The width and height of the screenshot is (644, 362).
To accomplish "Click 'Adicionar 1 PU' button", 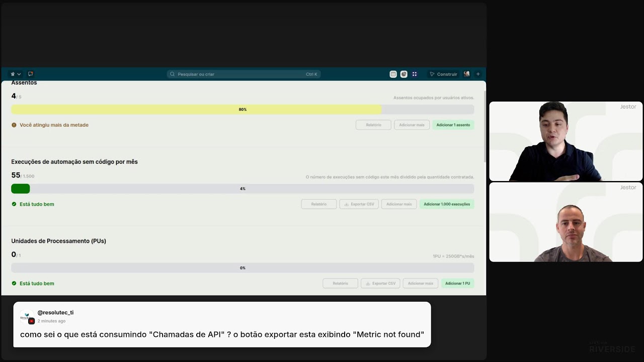I will click(458, 283).
